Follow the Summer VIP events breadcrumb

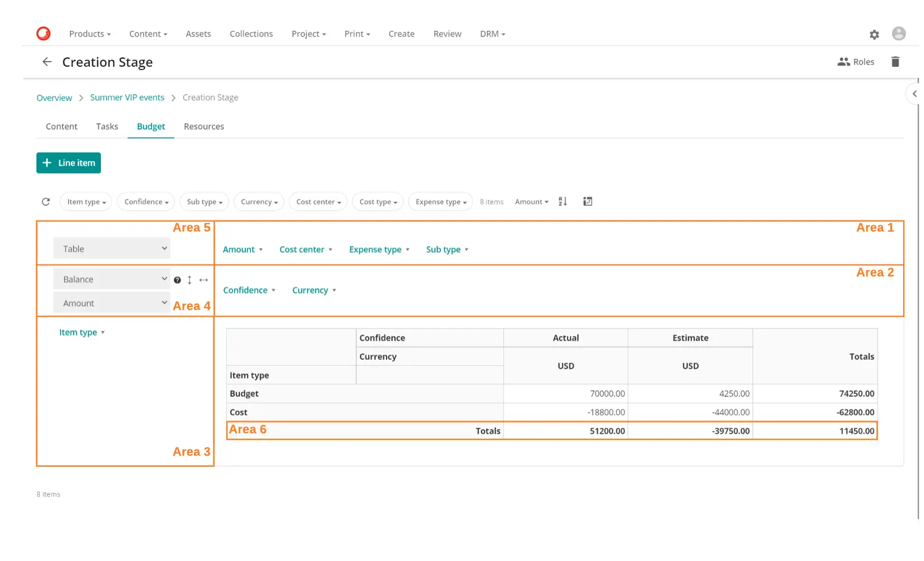tap(127, 98)
